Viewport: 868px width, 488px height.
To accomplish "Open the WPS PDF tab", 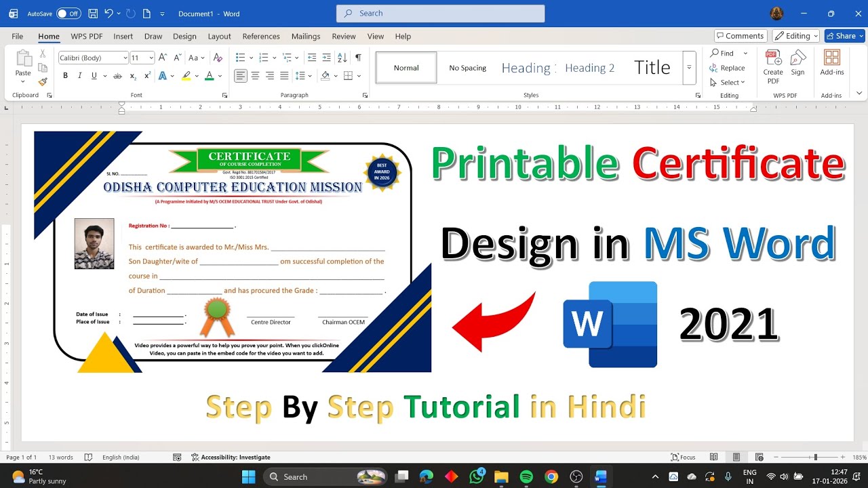I will pos(87,36).
